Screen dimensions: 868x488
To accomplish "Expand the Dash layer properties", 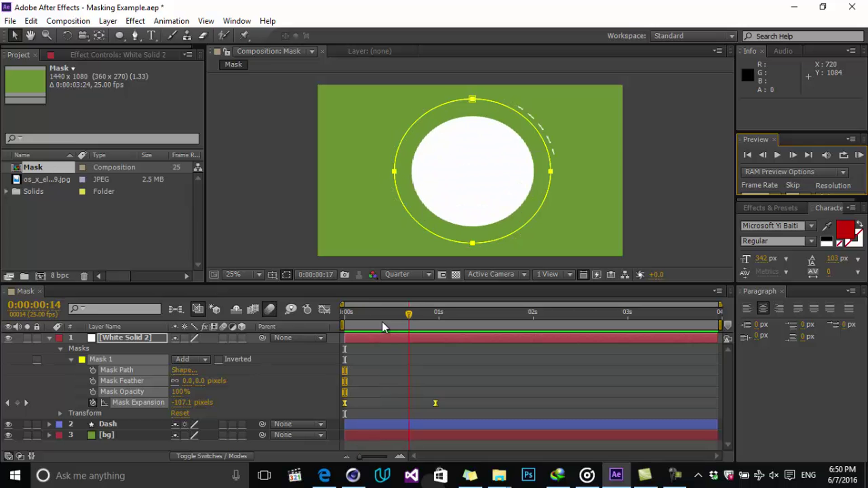I will [x=49, y=424].
